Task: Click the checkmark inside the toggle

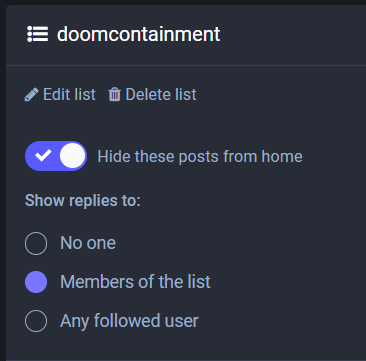Action: click(43, 155)
